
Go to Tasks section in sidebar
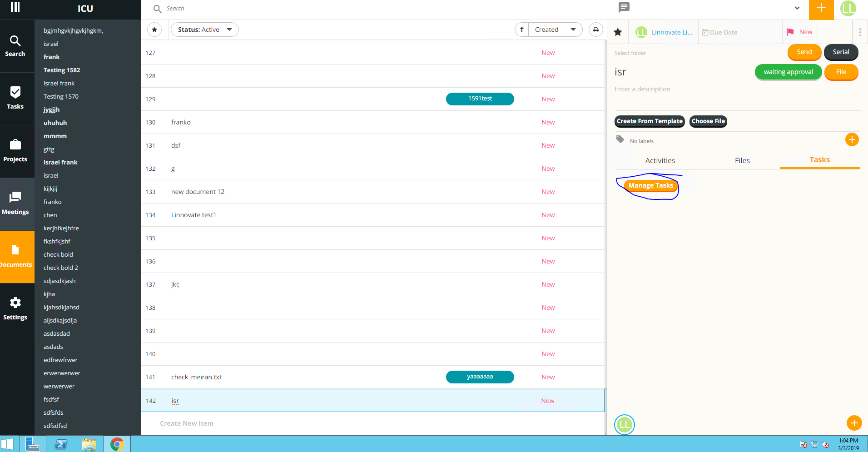click(x=15, y=99)
